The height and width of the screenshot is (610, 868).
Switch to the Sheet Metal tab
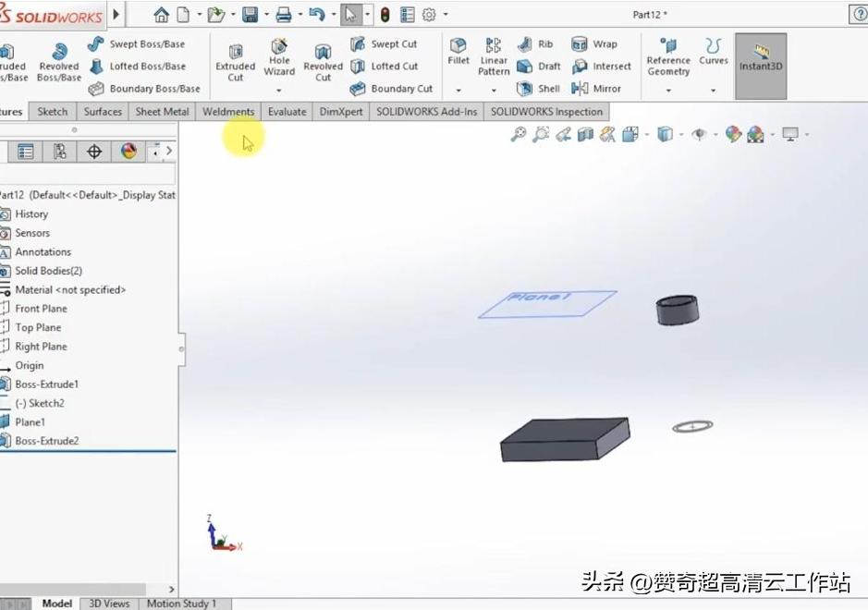pyautogui.click(x=161, y=111)
